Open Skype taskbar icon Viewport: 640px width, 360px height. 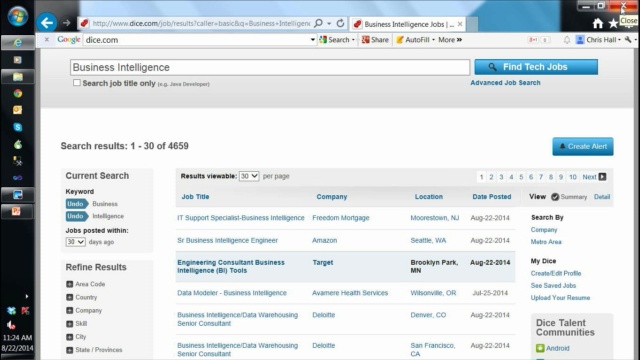pos(18,127)
